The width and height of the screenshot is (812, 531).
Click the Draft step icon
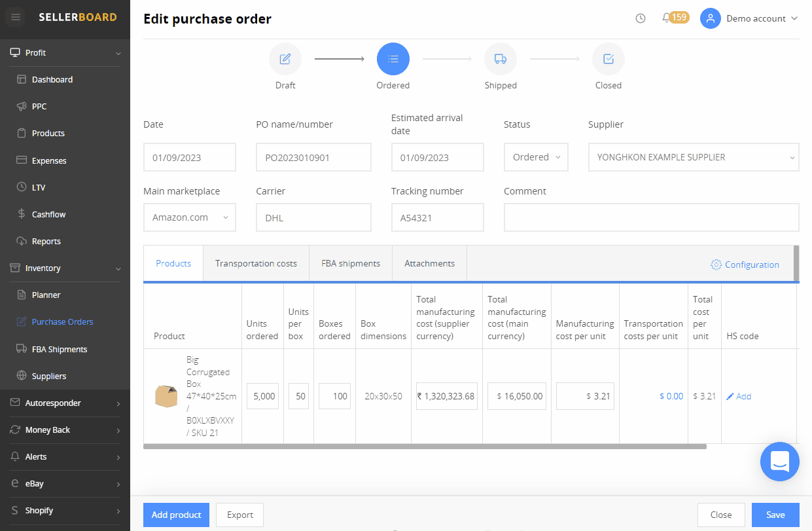pyautogui.click(x=285, y=59)
